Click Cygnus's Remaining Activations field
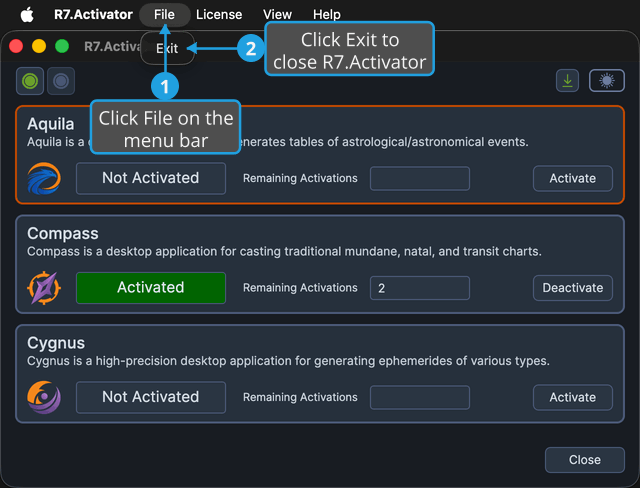The height and width of the screenshot is (488, 640). pos(420,397)
